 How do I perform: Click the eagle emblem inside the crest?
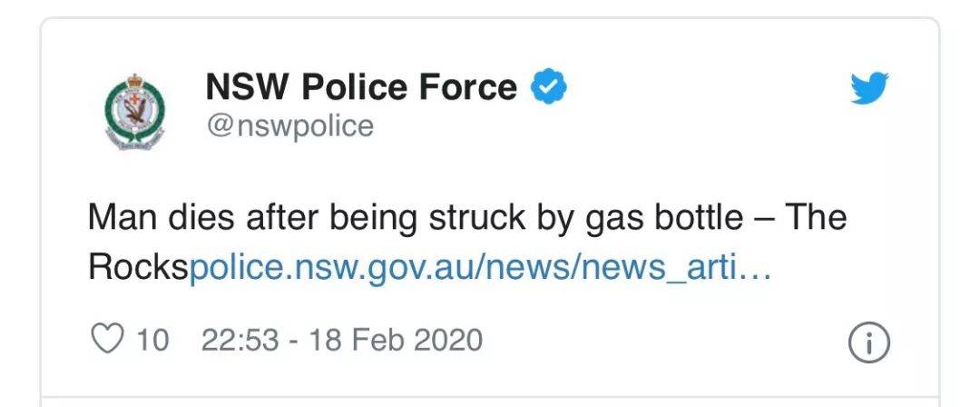pos(134,113)
